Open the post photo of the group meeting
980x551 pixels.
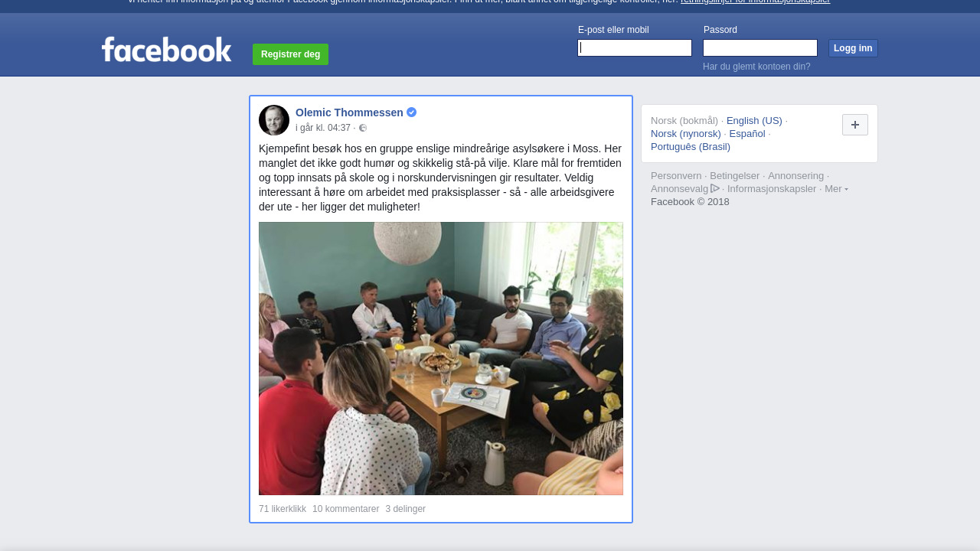tap(441, 358)
